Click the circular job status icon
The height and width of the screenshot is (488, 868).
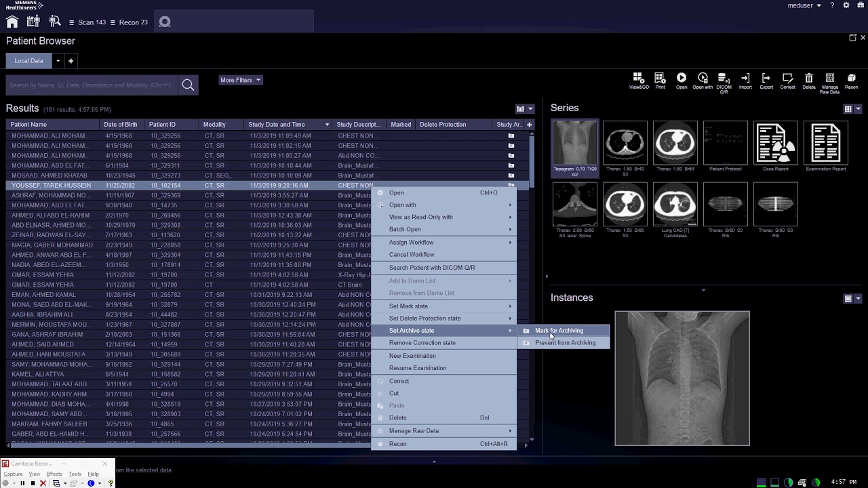tap(165, 22)
